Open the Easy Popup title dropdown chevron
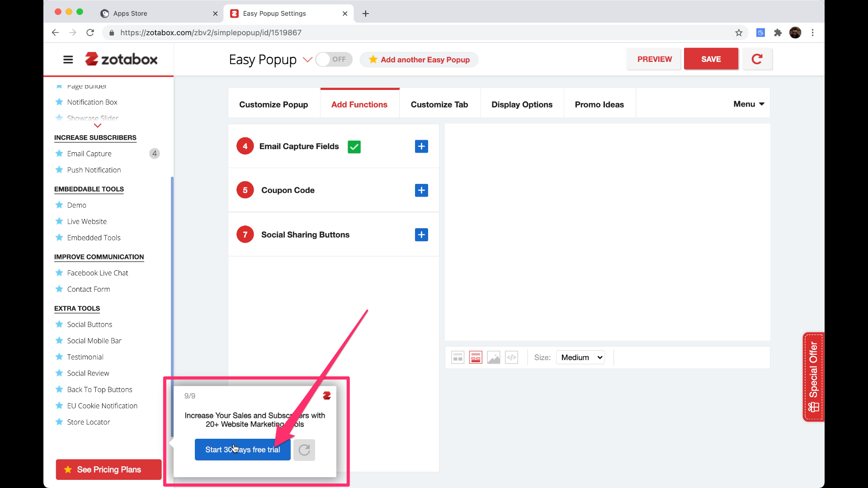 (307, 60)
